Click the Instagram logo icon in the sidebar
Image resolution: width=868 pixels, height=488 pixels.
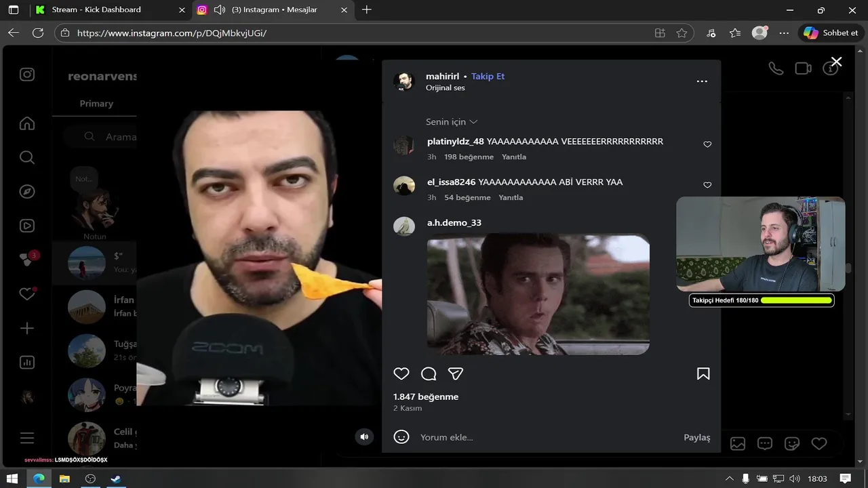pos(27,75)
